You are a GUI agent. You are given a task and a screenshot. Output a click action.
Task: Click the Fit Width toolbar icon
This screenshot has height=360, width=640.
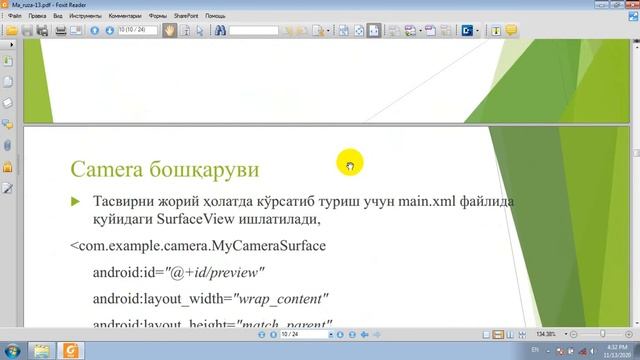(373, 31)
